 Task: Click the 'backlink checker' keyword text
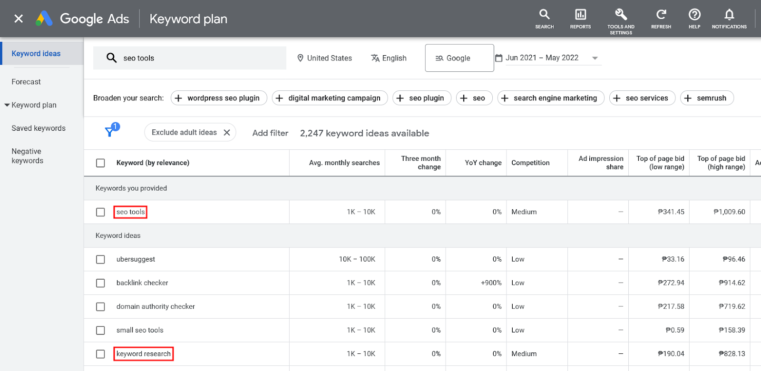click(142, 283)
